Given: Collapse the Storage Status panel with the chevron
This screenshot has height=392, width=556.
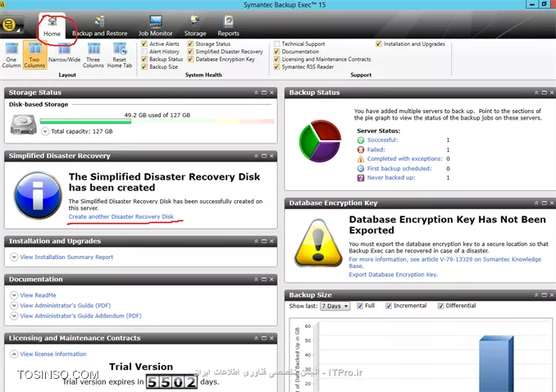Looking at the screenshot, I should click(256, 93).
